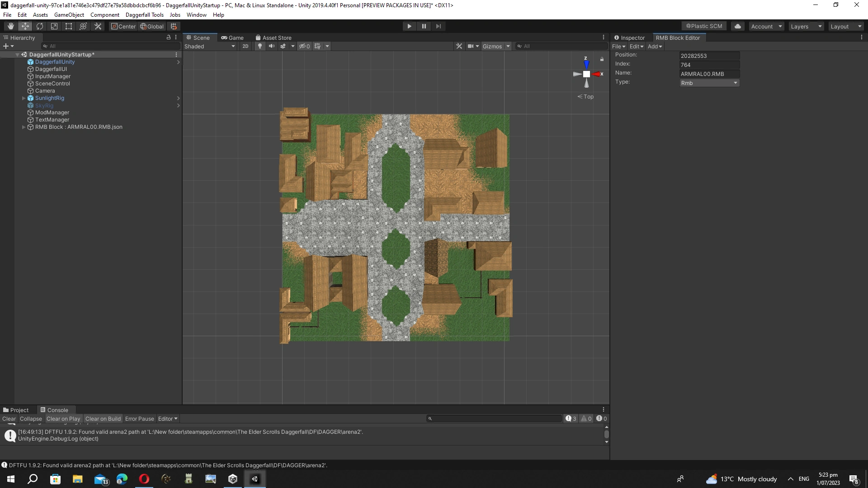Image resolution: width=868 pixels, height=488 pixels.
Task: Switch to the Game tab
Action: point(232,38)
